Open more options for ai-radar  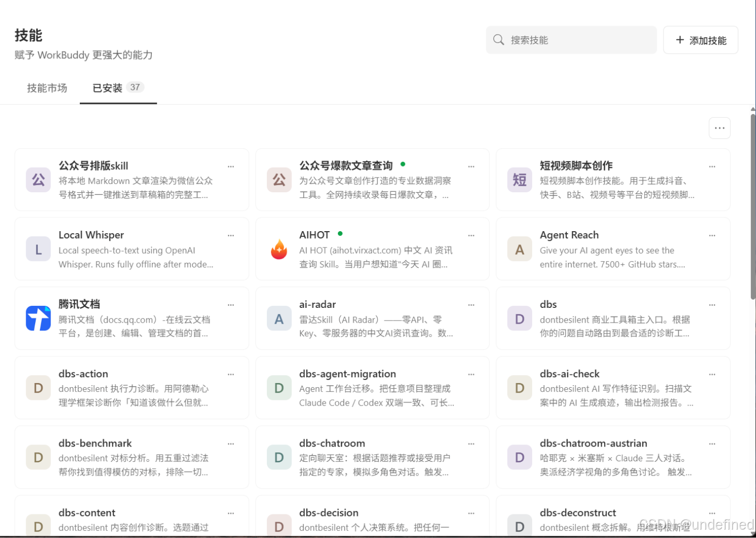coord(471,305)
